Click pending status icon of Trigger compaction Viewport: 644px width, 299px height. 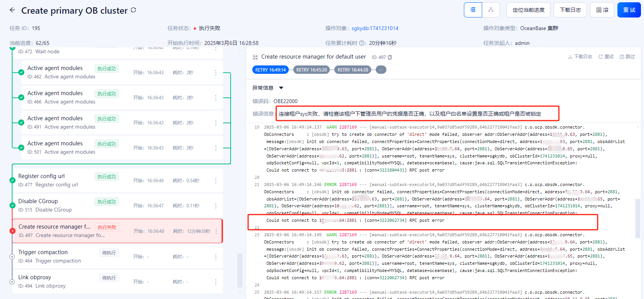12,257
